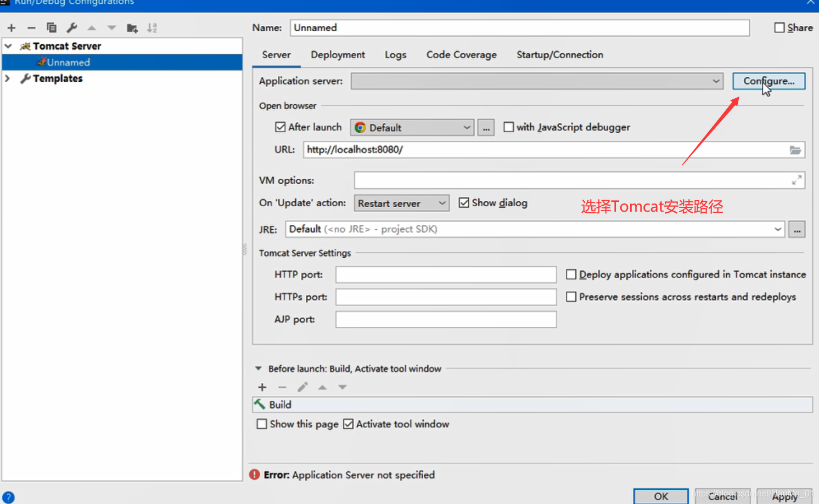Click the URL field folder browse icon
Screen dimensions: 819x504
795,150
